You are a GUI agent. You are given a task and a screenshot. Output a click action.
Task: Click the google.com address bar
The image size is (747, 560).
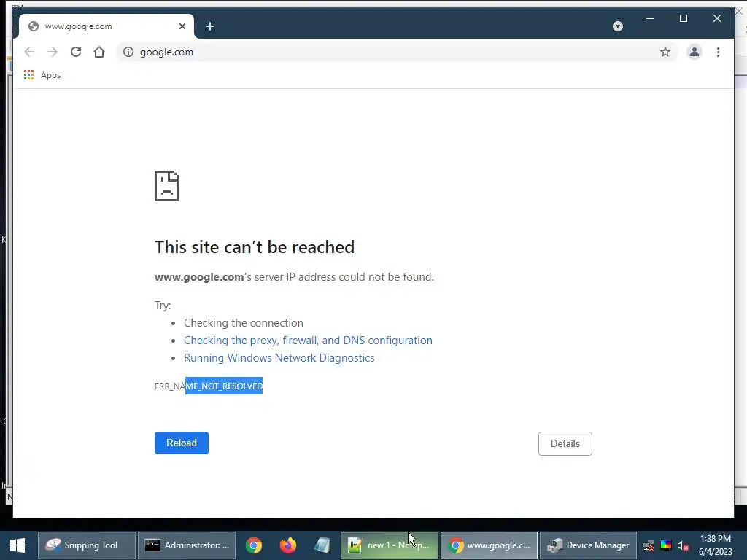(x=395, y=52)
